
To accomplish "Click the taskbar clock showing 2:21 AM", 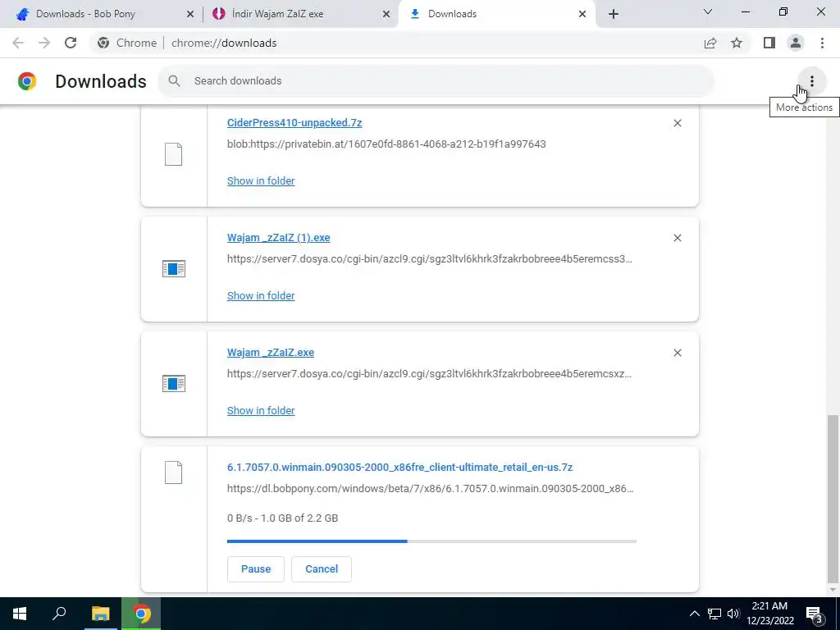I will 769,614.
